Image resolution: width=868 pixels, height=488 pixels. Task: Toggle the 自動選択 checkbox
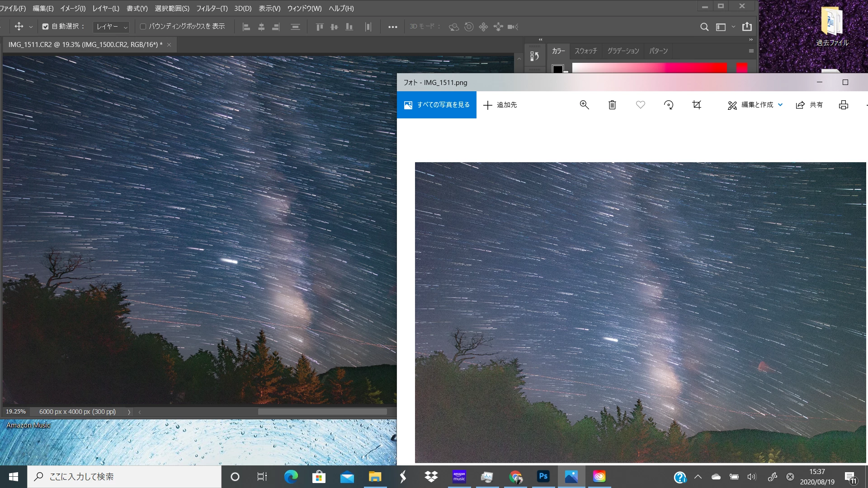[45, 27]
